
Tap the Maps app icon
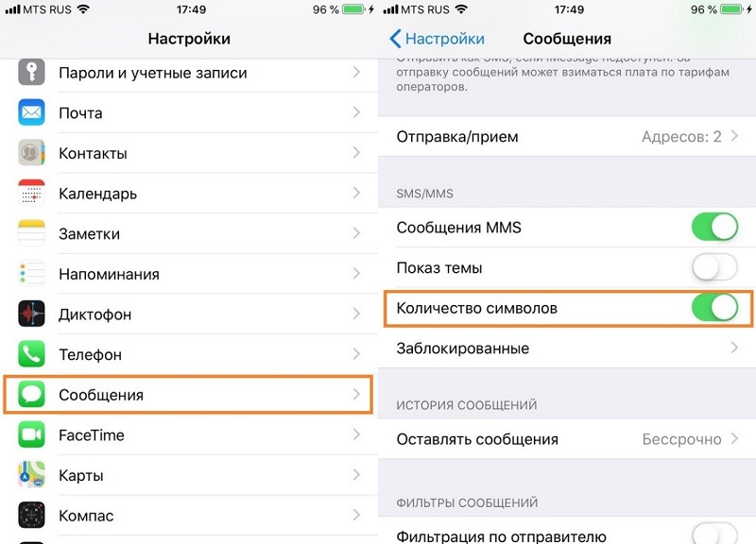(31, 475)
